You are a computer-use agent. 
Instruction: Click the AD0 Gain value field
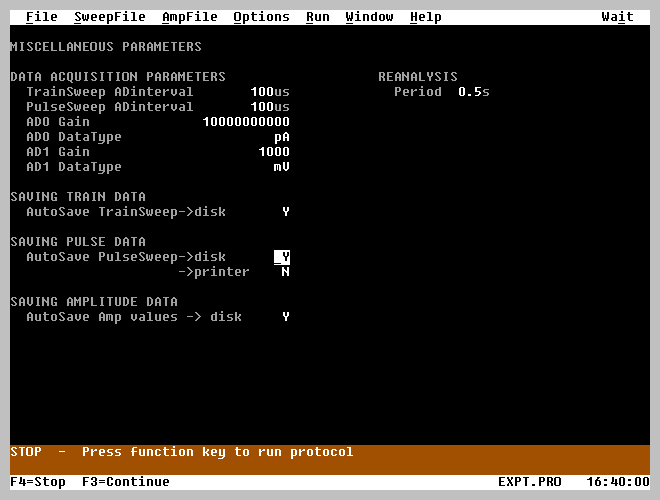coord(245,122)
